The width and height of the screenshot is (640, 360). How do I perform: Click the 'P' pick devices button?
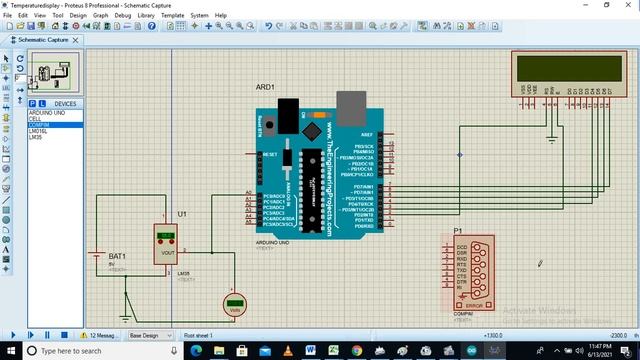click(33, 104)
